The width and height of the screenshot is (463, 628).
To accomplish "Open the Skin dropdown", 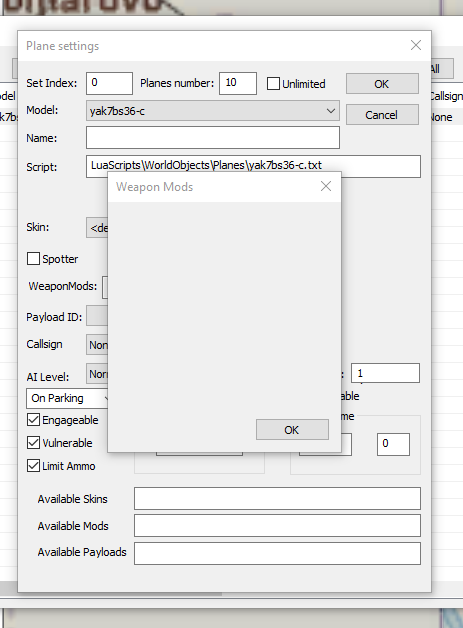I will pos(97,228).
